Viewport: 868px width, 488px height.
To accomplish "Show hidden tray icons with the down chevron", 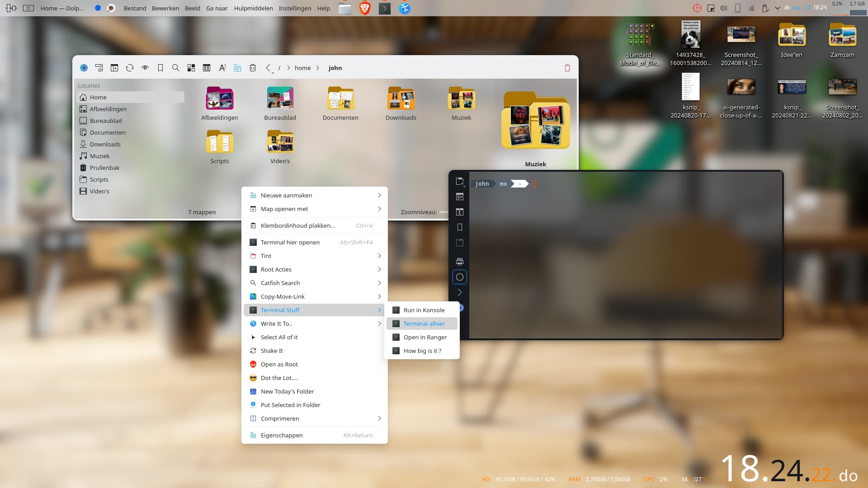I will pyautogui.click(x=777, y=8).
